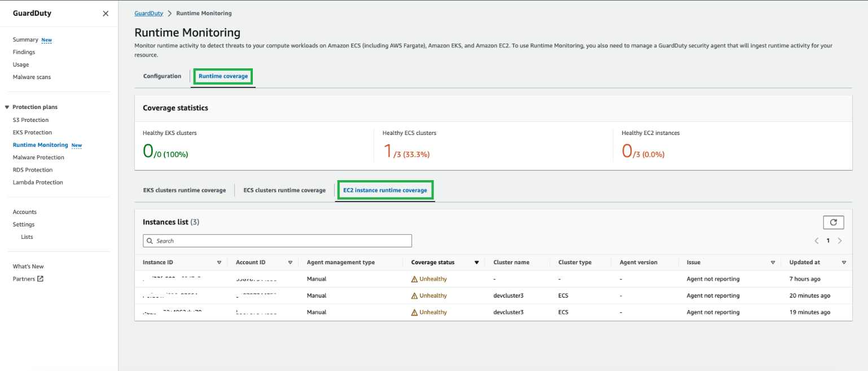Click inside the instances Search field
This screenshot has width=868, height=371.
pyautogui.click(x=277, y=241)
